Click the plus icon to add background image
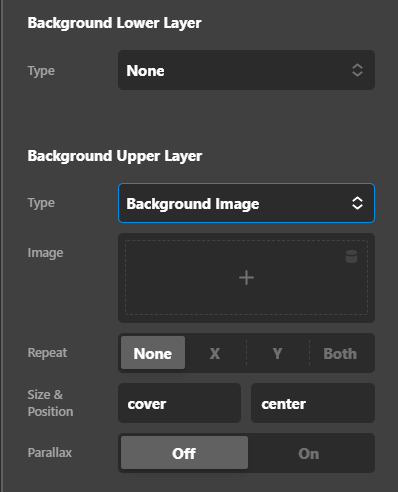398x492 pixels. (246, 278)
